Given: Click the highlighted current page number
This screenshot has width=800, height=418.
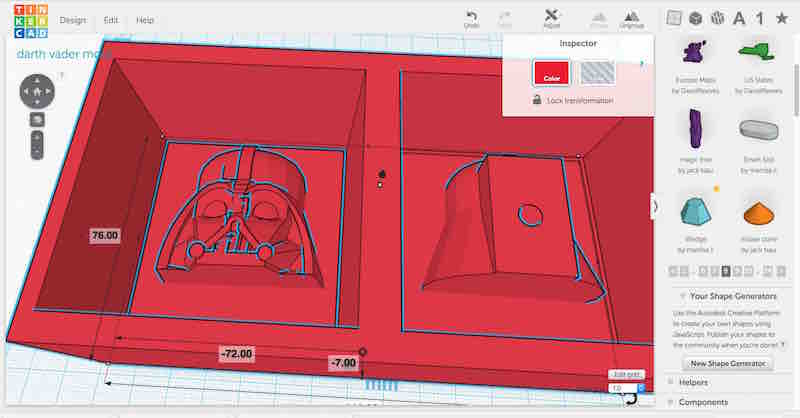Looking at the screenshot, I should click(726, 272).
